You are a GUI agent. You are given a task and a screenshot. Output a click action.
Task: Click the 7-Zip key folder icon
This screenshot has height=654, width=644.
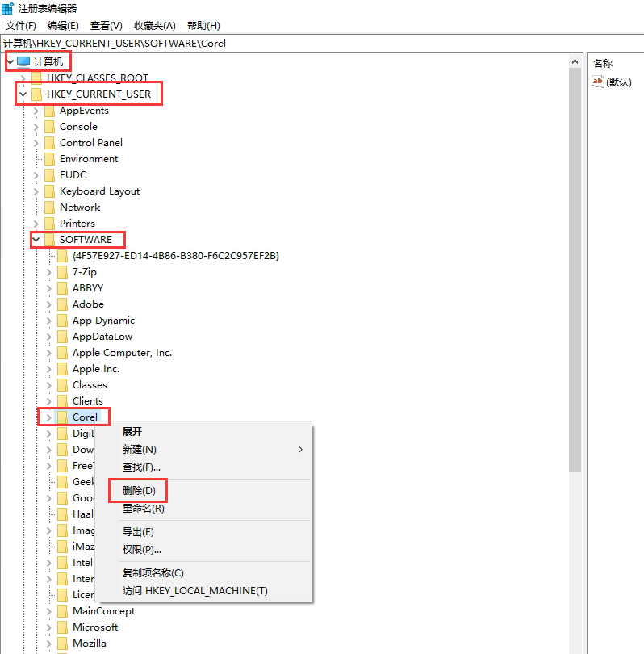pyautogui.click(x=62, y=272)
